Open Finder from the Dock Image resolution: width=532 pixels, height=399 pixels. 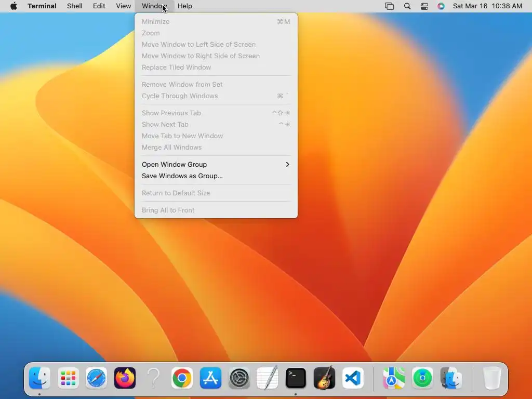(39, 378)
